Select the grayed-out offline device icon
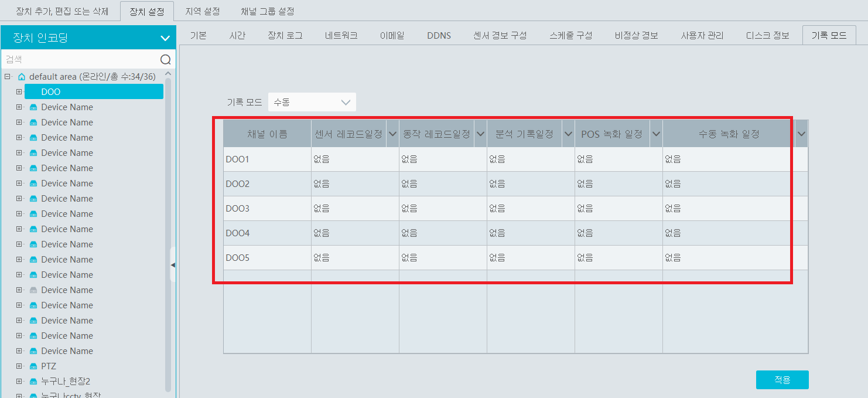The height and width of the screenshot is (398, 868). click(x=33, y=290)
